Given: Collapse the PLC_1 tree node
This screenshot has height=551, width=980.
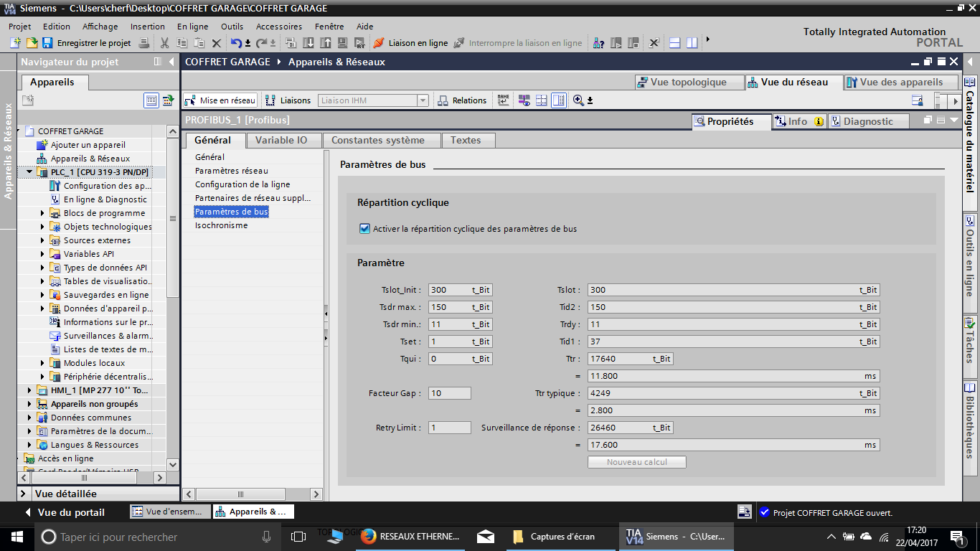Looking at the screenshot, I should [x=29, y=172].
